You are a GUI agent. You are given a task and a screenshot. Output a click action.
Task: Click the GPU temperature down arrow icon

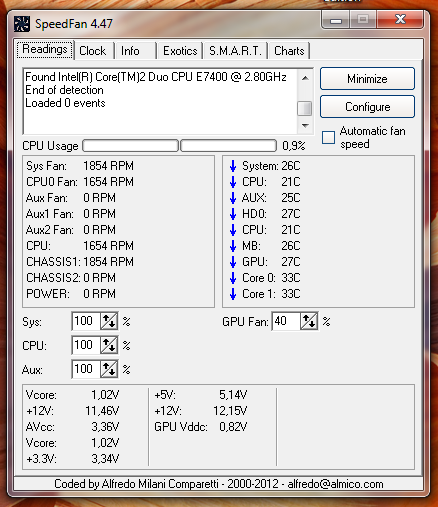coord(233,262)
